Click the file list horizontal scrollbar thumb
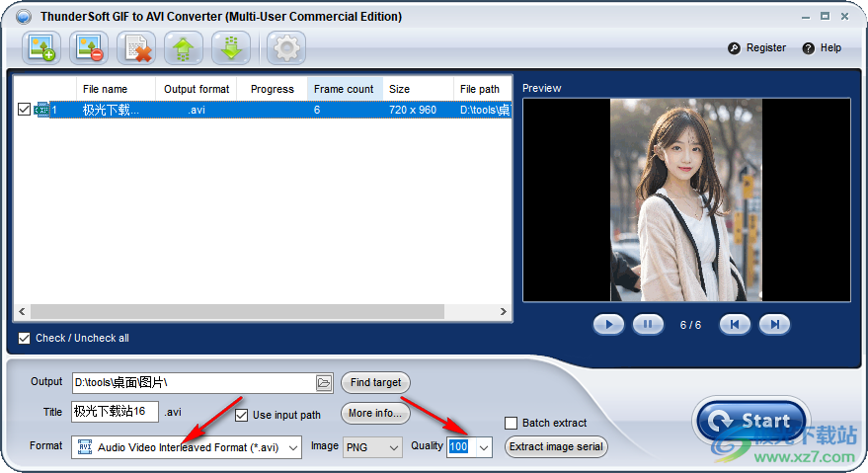The image size is (868, 473). coord(237,311)
